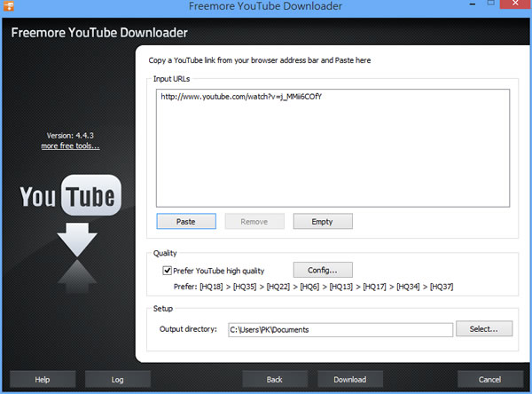
Task: Click the Prefer: [HQ18] quality order text
Action: point(313,287)
